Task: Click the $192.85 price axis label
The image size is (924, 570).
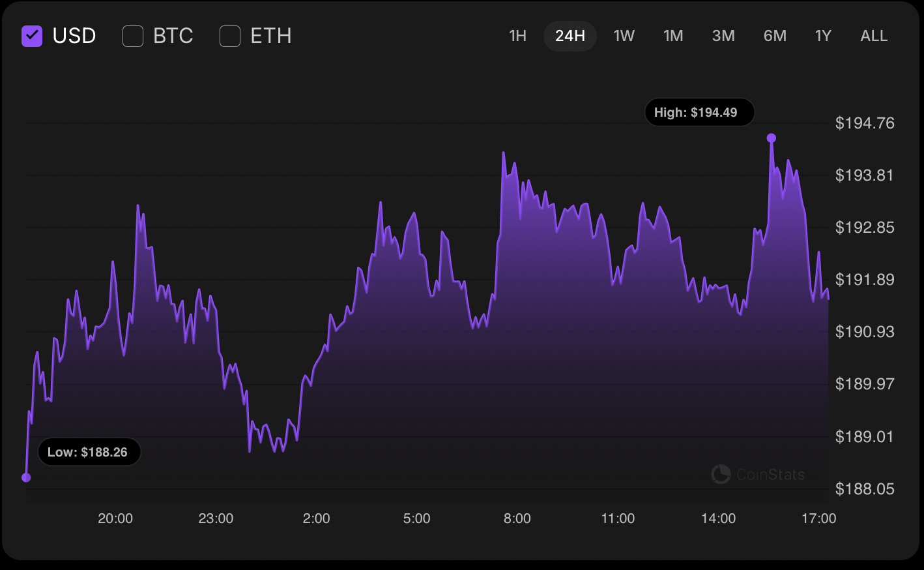Action: pyautogui.click(x=865, y=228)
